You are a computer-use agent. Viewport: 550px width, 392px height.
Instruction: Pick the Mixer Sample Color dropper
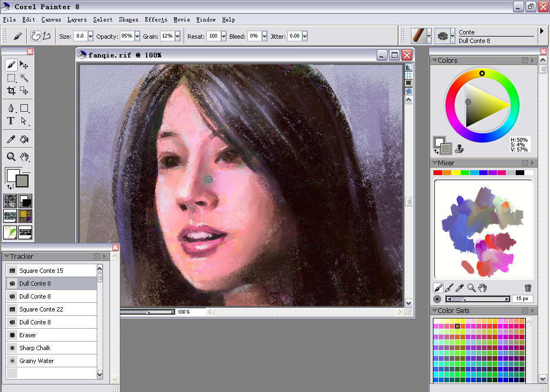pyautogui.click(x=460, y=288)
